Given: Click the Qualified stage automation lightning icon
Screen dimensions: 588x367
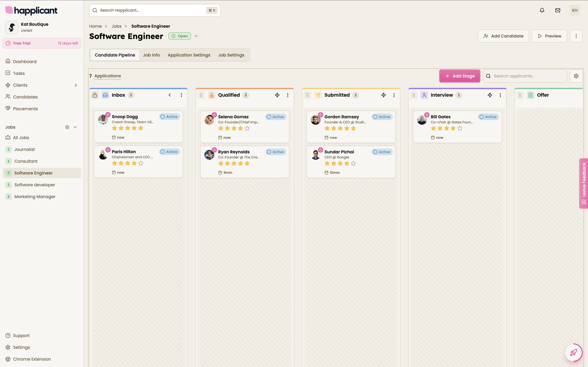Looking at the screenshot, I should pyautogui.click(x=277, y=95).
